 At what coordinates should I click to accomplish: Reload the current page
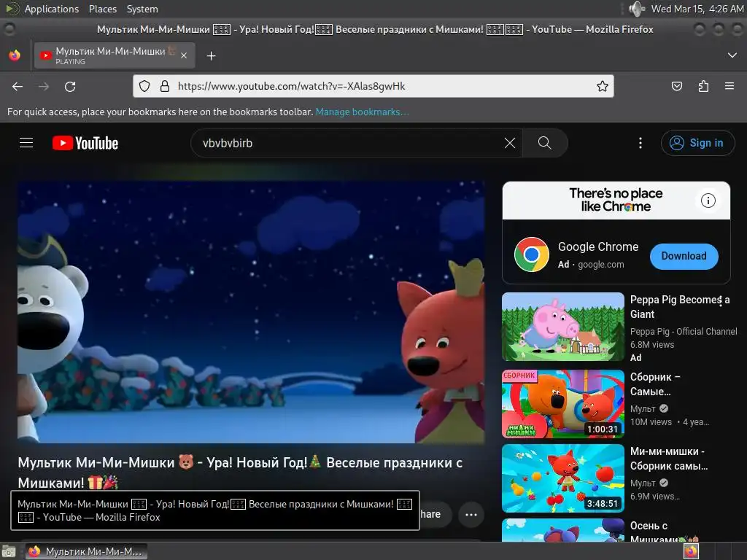pos(70,87)
